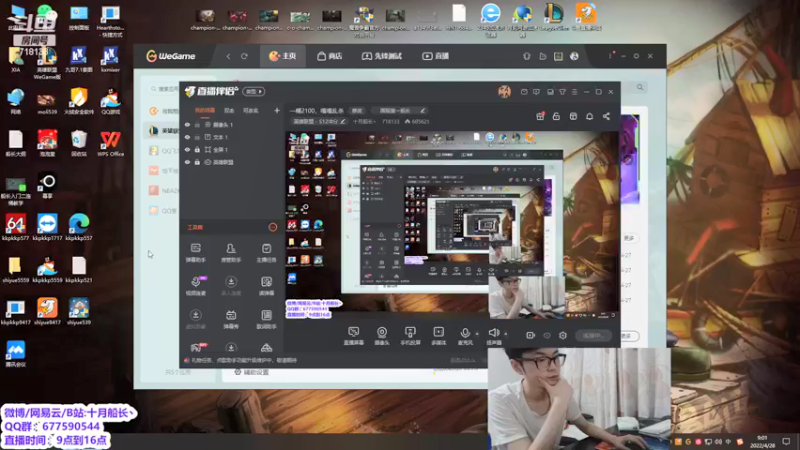This screenshot has width=800, height=450.
Task: Click the WeGame back arrow
Action: coord(228,56)
